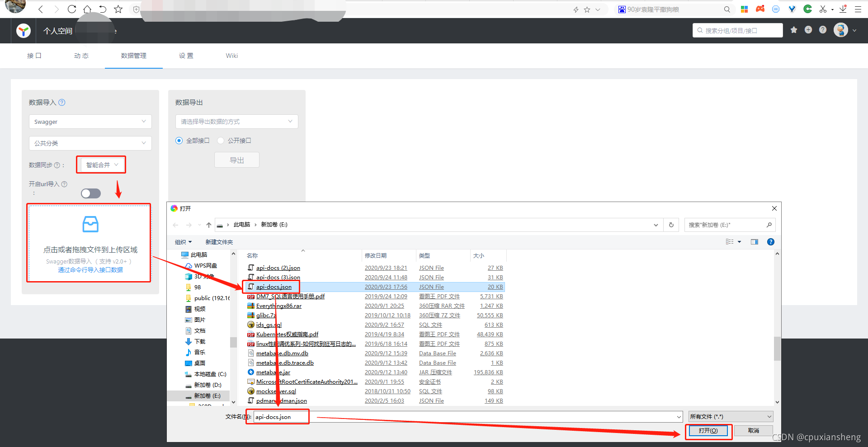Open the 通过命令行导入接口数据 link

click(x=90, y=270)
